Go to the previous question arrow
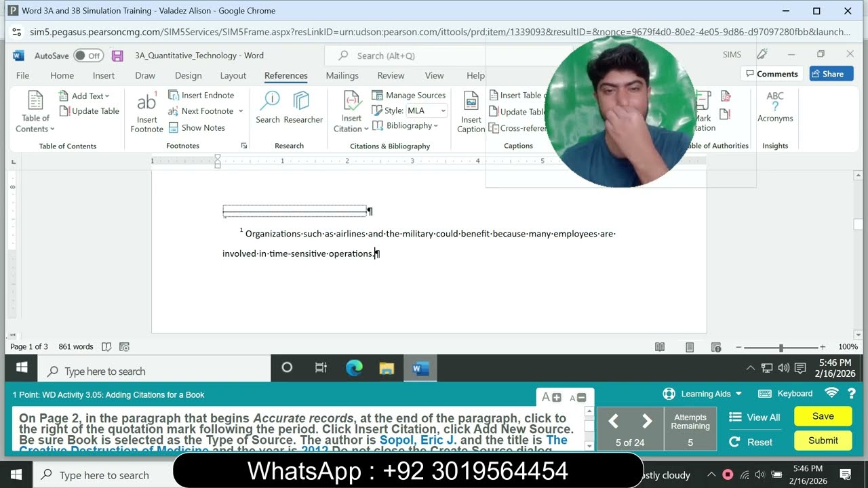 [x=613, y=422]
